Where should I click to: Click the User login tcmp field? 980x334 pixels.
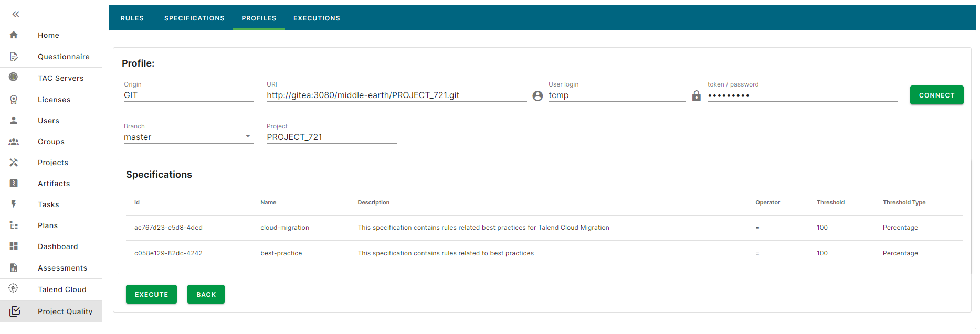(617, 95)
